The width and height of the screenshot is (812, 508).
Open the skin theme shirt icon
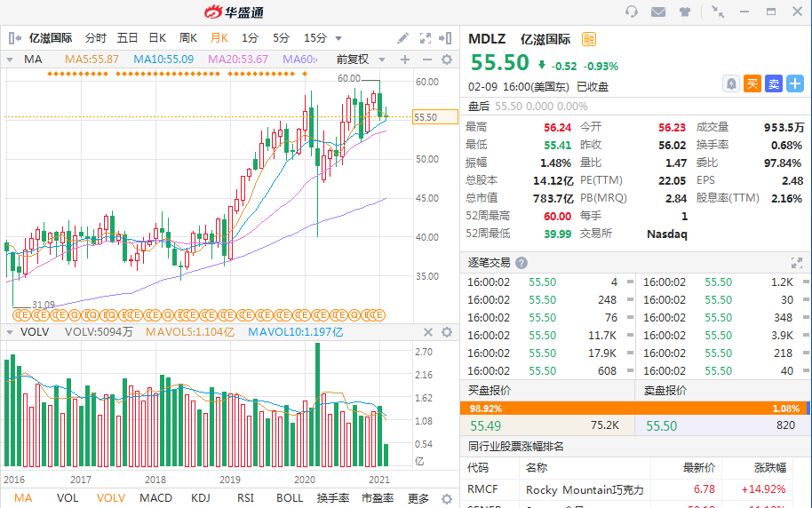click(685, 12)
